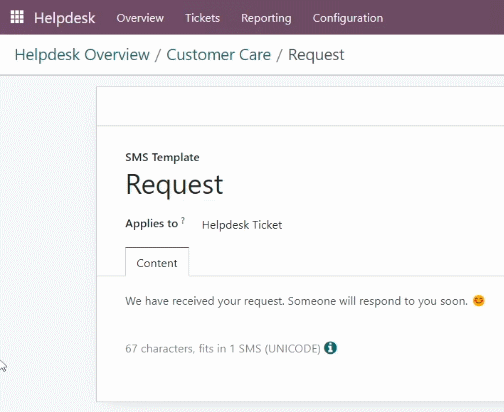Open the Helpdesk Ticket model field
504x412 pixels.
pos(242,225)
